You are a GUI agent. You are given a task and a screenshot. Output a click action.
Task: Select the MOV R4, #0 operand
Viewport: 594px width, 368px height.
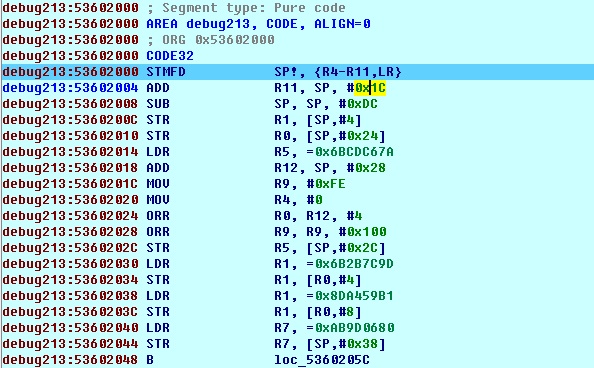click(x=298, y=200)
